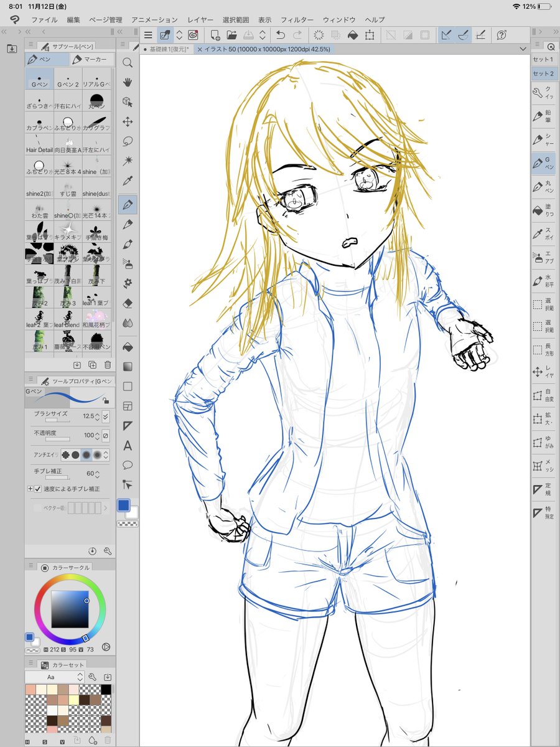Select the Auto select magic wand

pyautogui.click(x=128, y=161)
